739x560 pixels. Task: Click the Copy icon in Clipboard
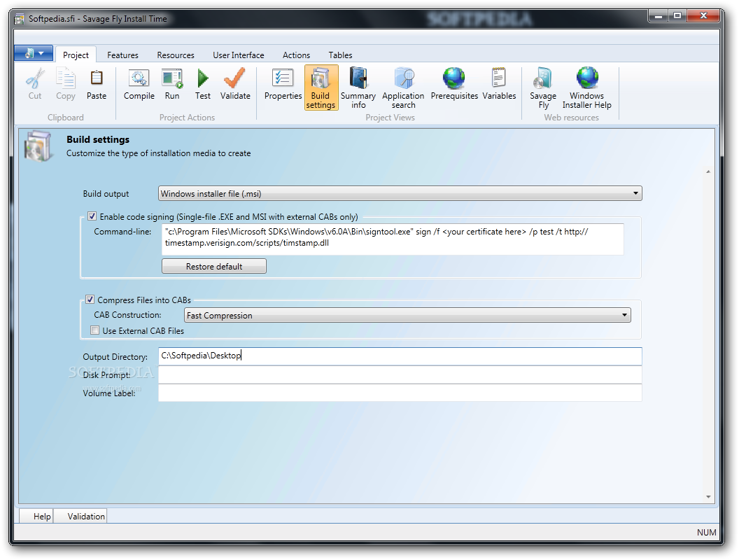[66, 78]
